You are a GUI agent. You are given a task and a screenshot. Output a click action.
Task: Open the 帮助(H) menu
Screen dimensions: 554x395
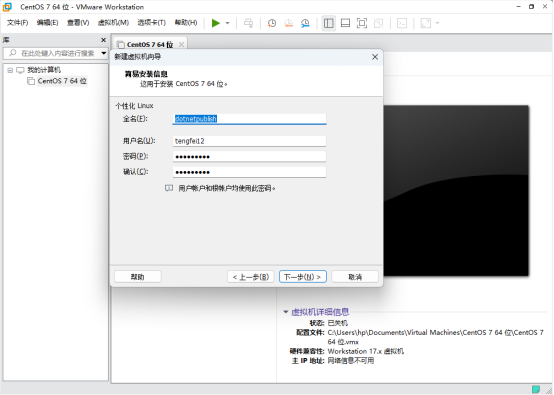[186, 23]
